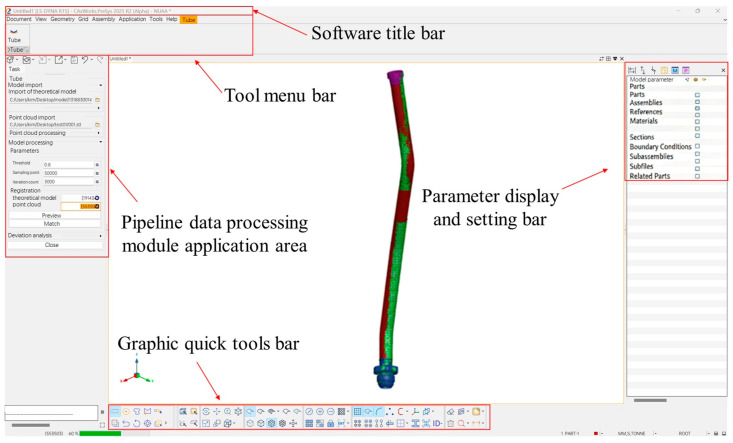Open the View menu
Viewport: 733px width, 443px height.
point(41,19)
